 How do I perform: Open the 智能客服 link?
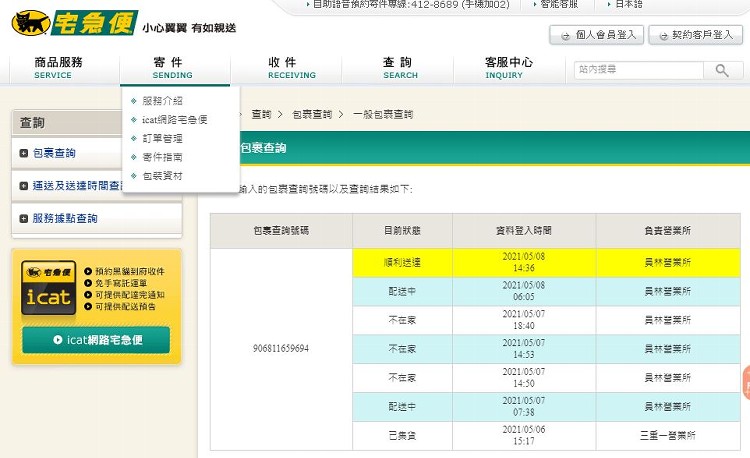(559, 4)
